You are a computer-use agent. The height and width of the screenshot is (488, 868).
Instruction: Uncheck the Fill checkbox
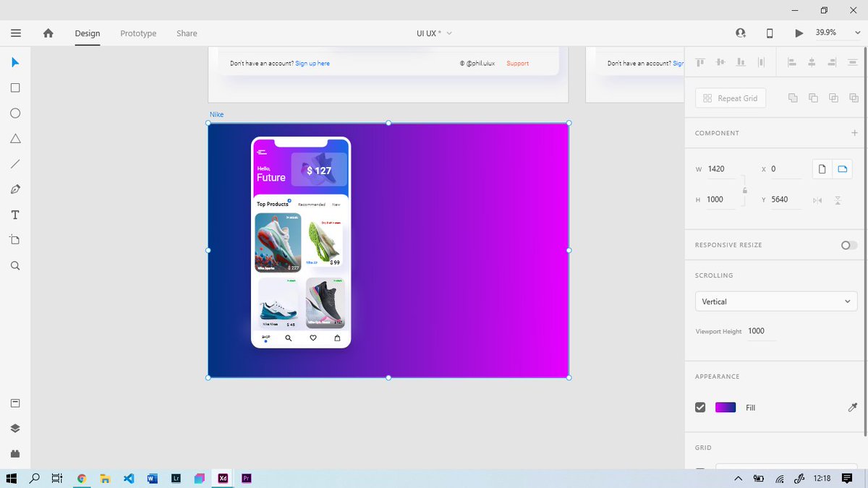pyautogui.click(x=700, y=408)
